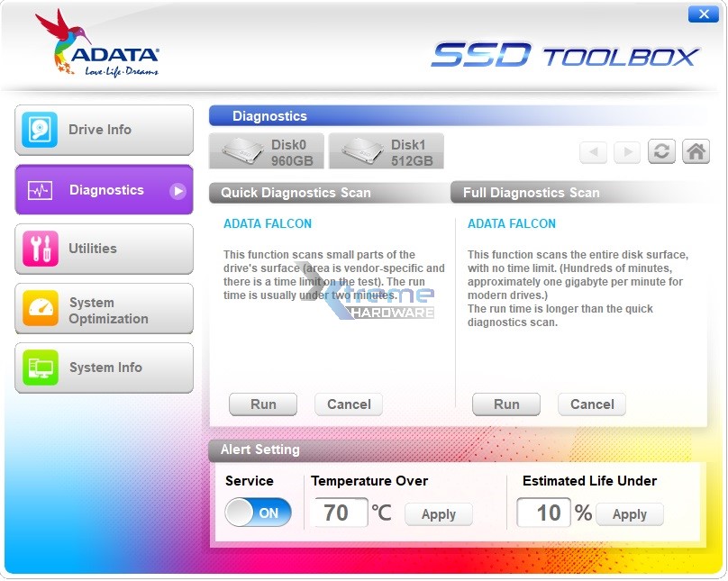This screenshot has width=728, height=581.
Task: Open the System Info panel
Action: pyautogui.click(x=104, y=368)
